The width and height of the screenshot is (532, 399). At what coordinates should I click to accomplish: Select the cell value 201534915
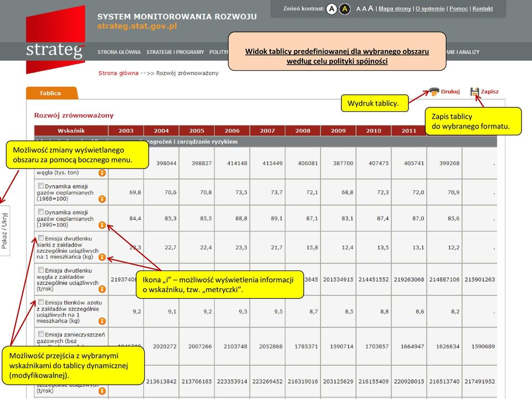338,279
